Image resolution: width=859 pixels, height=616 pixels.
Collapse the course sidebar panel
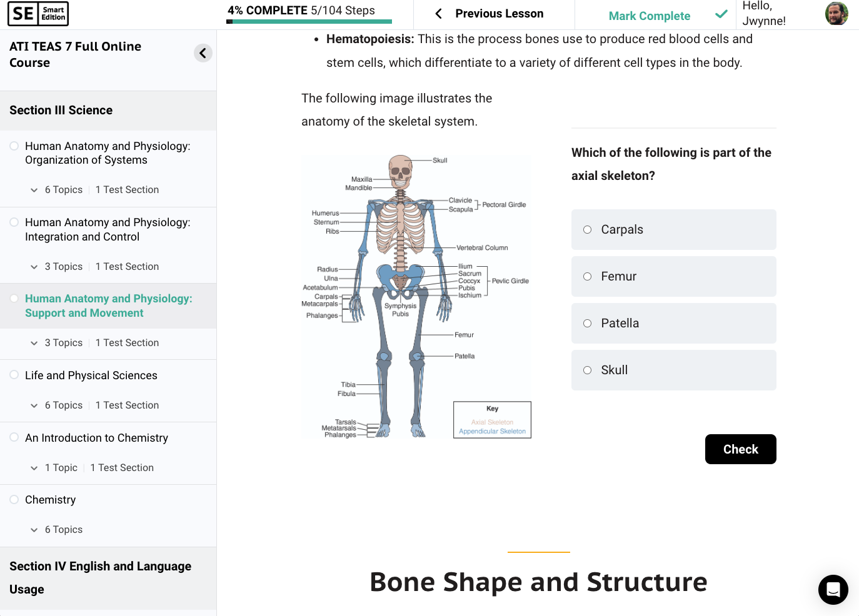pos(203,53)
